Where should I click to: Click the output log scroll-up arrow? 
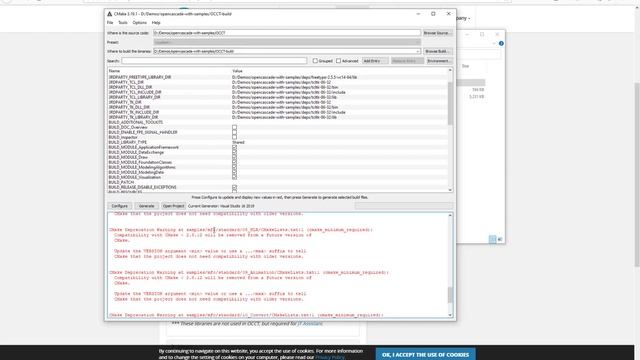pos(450,215)
